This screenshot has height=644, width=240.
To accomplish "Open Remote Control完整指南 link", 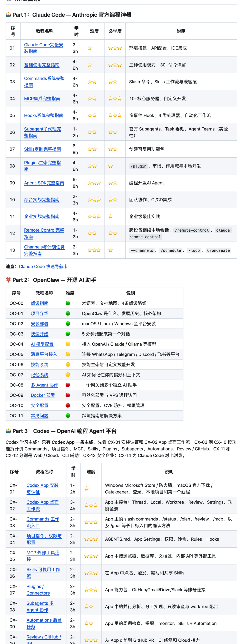I will click(44, 233).
